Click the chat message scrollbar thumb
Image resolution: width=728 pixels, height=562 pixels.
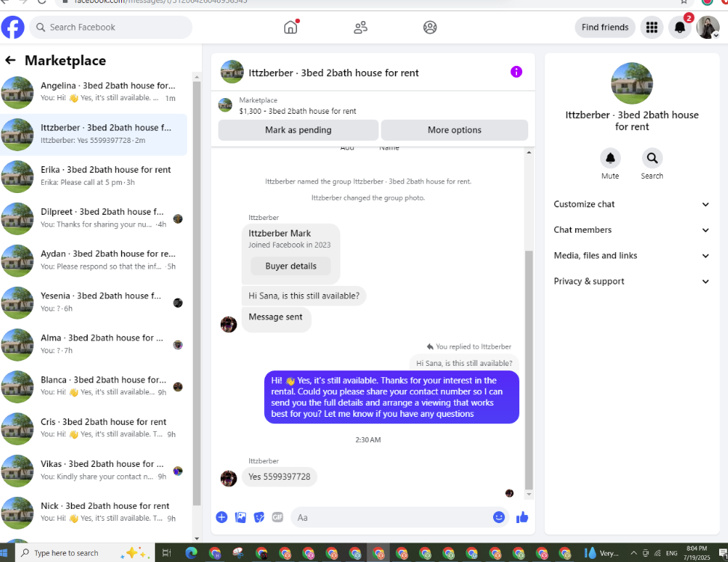(529, 370)
